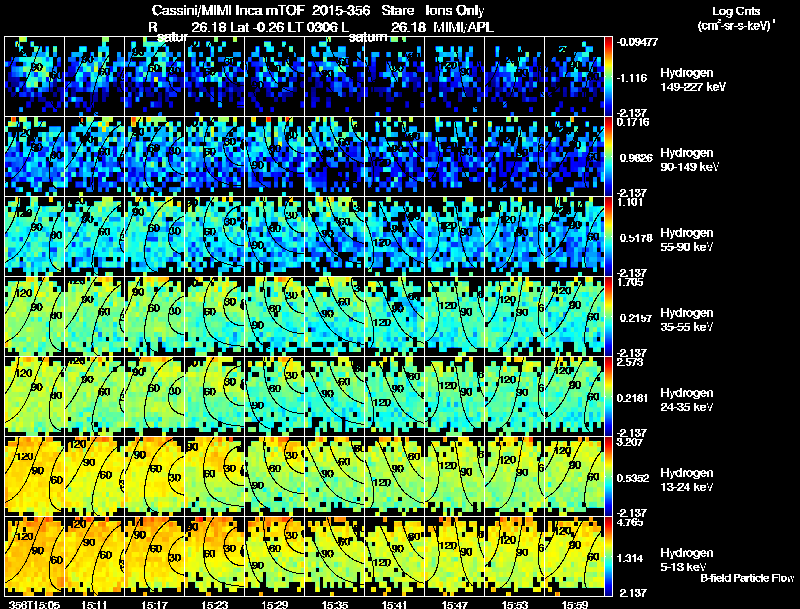The width and height of the screenshot is (800, 609).
Task: Click the 'Ions Only' title text
Action: (455, 10)
